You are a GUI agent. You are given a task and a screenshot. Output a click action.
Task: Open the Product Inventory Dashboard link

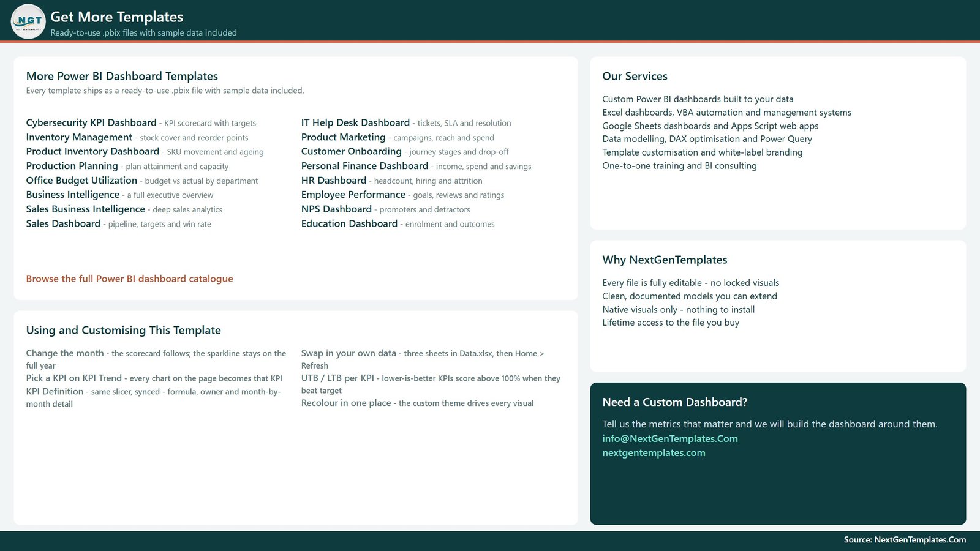coord(92,151)
